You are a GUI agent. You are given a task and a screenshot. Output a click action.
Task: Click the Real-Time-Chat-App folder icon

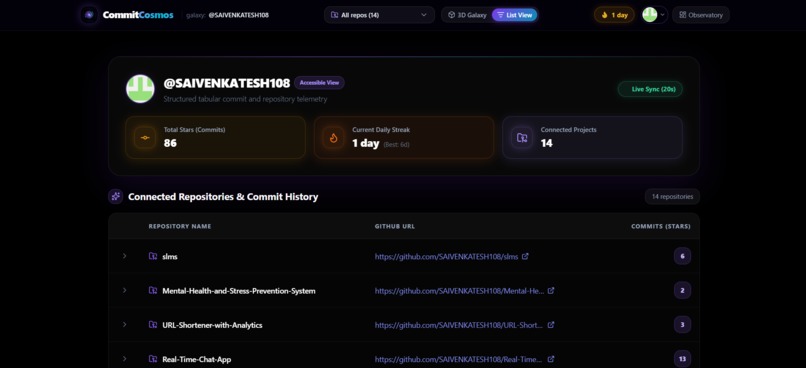153,359
